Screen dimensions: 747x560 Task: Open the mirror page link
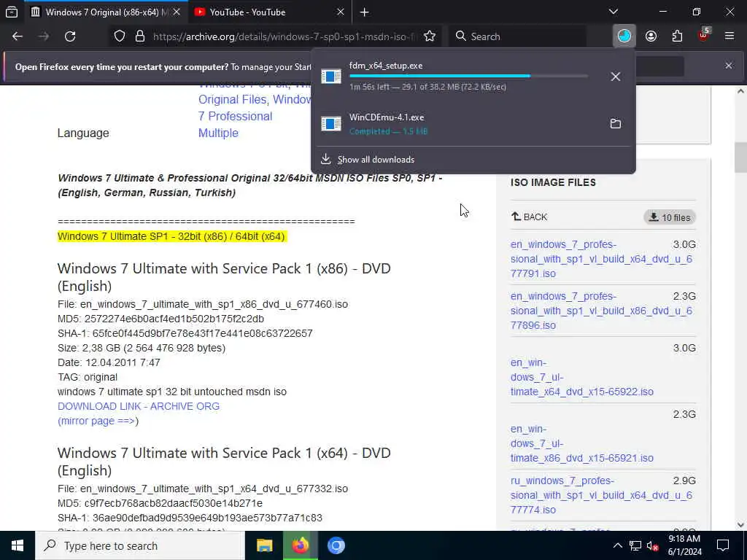98,421
